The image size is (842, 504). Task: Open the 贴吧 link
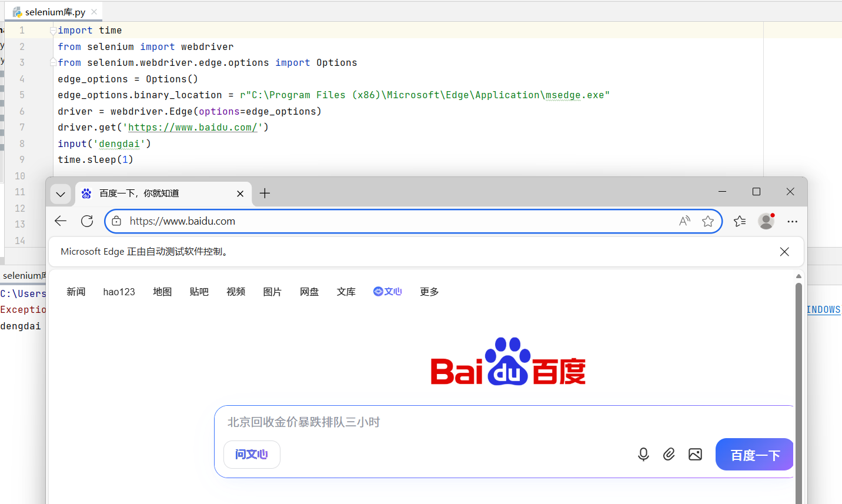pos(199,292)
